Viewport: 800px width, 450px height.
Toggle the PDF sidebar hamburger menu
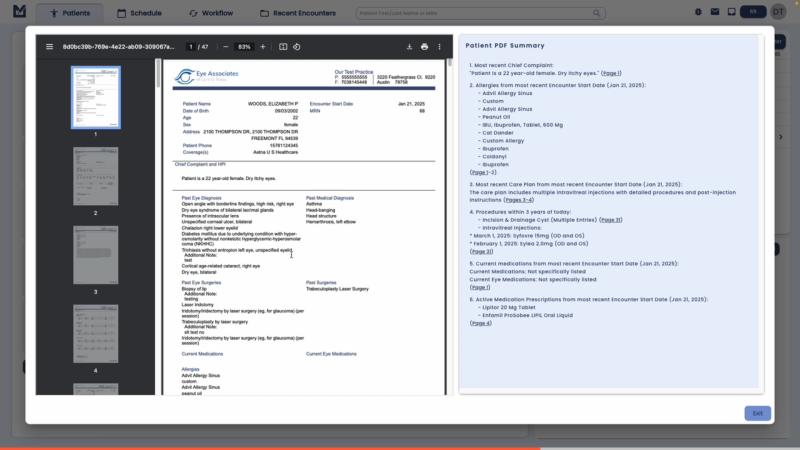click(x=49, y=46)
